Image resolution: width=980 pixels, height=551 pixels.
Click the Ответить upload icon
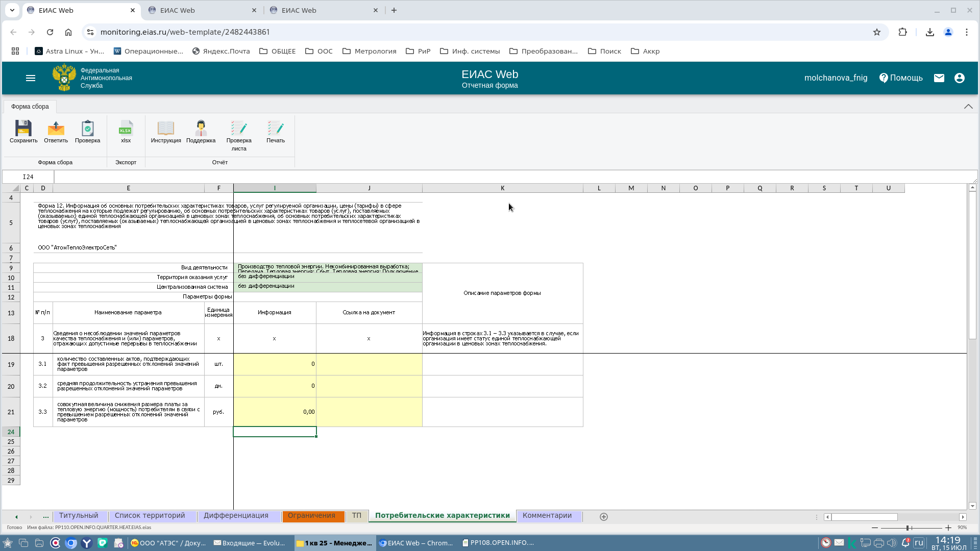[x=56, y=129]
